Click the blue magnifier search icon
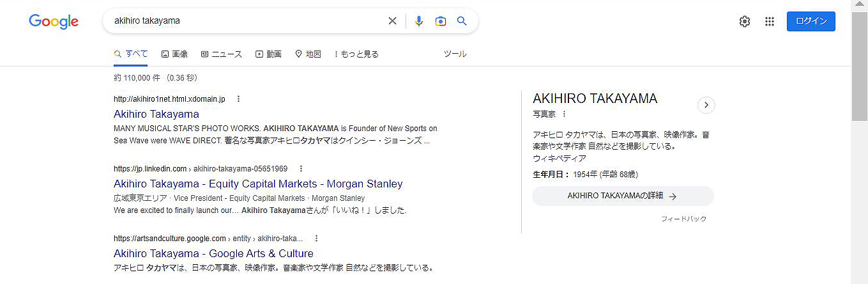 point(462,21)
